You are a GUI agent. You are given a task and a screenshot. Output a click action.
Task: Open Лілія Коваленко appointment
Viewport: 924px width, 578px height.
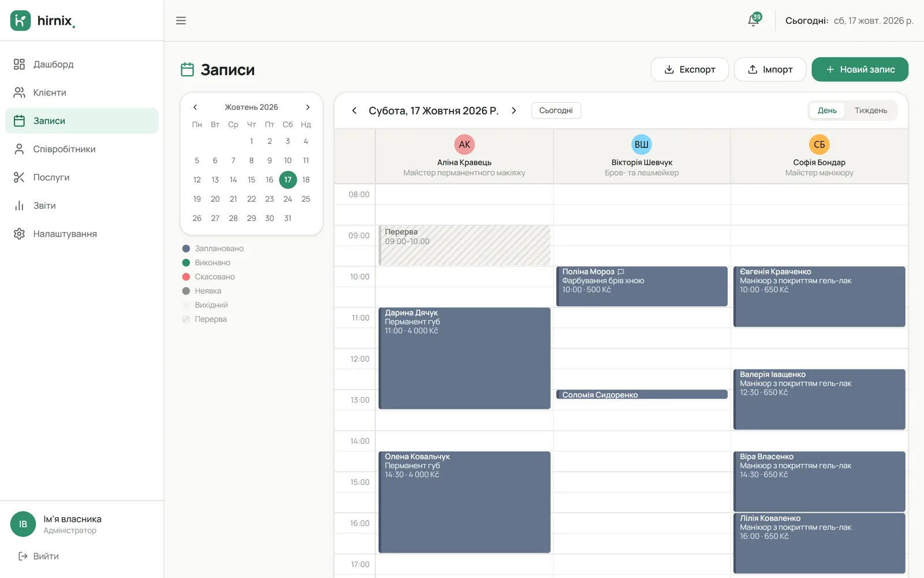pos(819,543)
